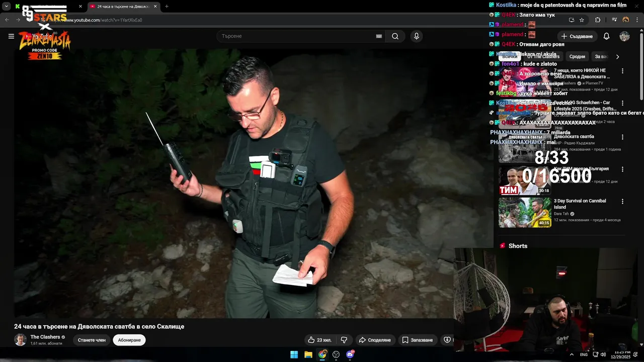Viewport: 644px width, 362px height.
Task: Click the Запазване save button
Action: click(417, 340)
